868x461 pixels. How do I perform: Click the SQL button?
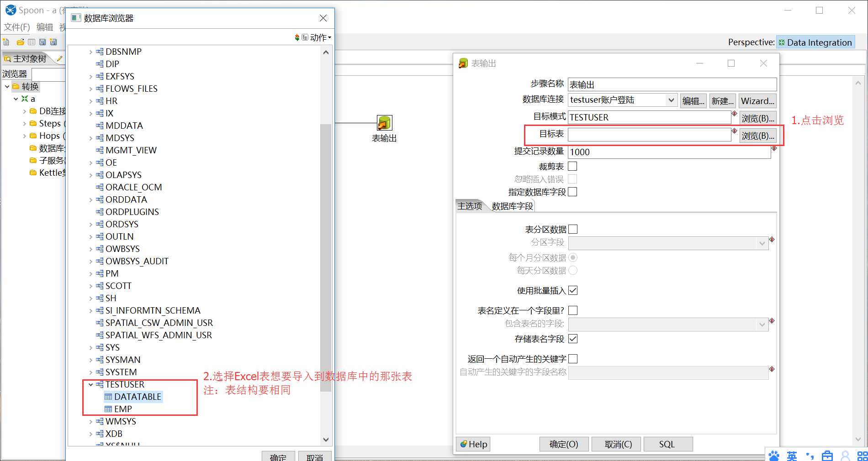668,444
